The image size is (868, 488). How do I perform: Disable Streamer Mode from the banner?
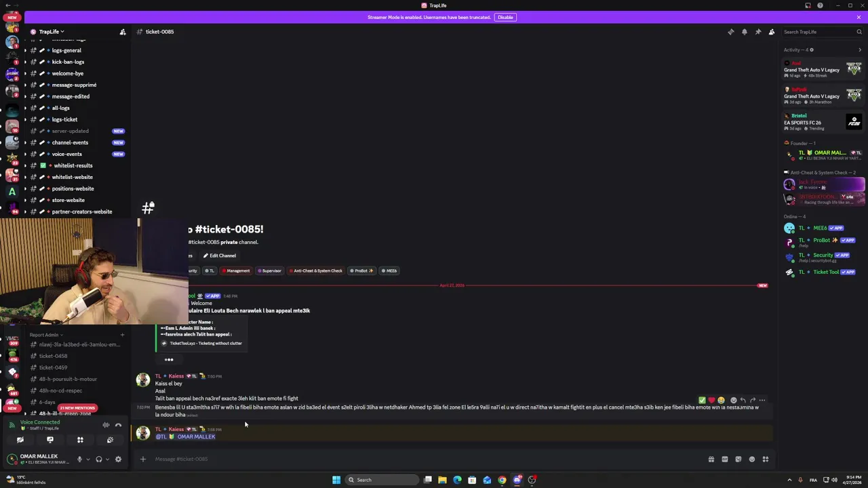tap(505, 17)
